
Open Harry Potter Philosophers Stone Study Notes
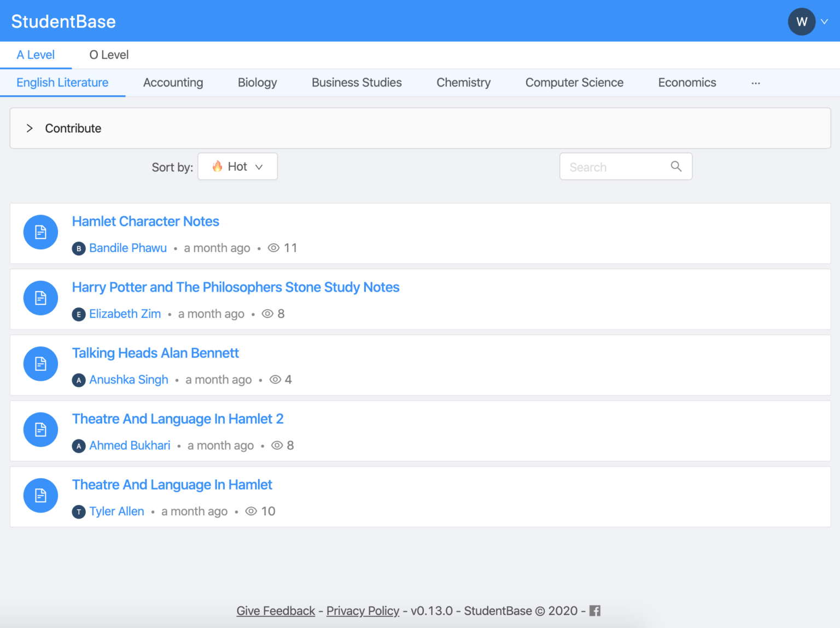pos(236,288)
